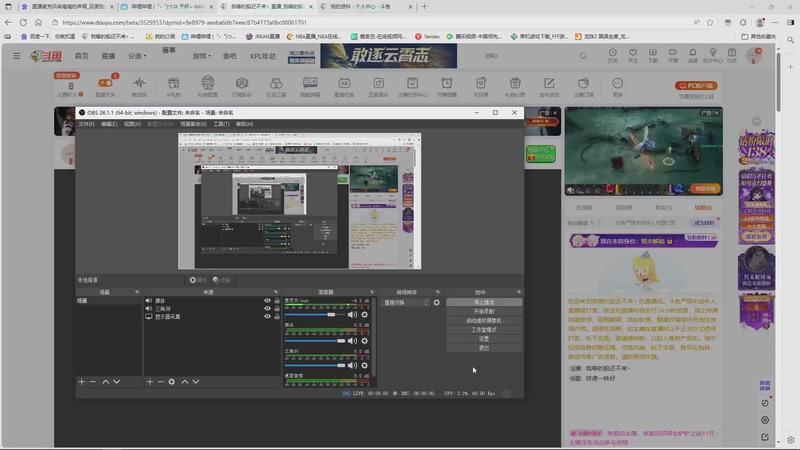The image size is (800, 450).
Task: Pop out the OBS controls dock
Action: coord(519,292)
